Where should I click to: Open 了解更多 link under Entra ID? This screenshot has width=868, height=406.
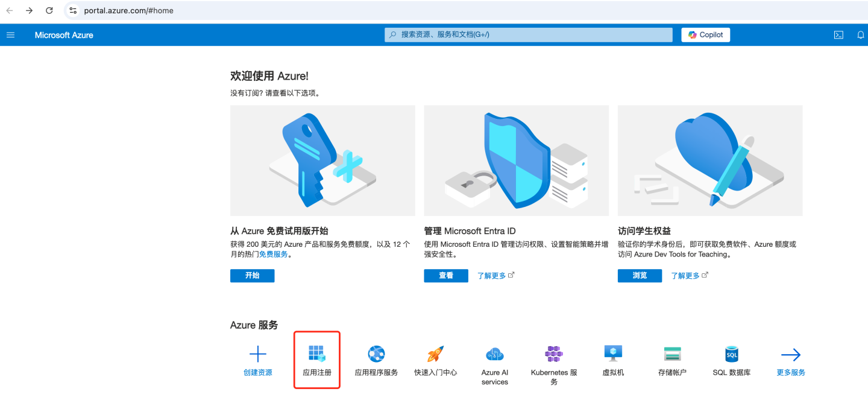point(496,276)
